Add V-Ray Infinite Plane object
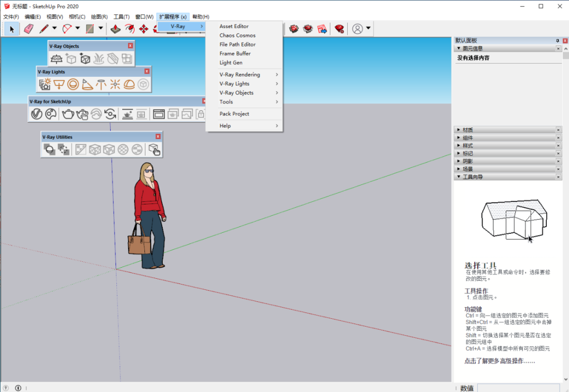Viewport: 569px width, 392px height. coord(56,59)
